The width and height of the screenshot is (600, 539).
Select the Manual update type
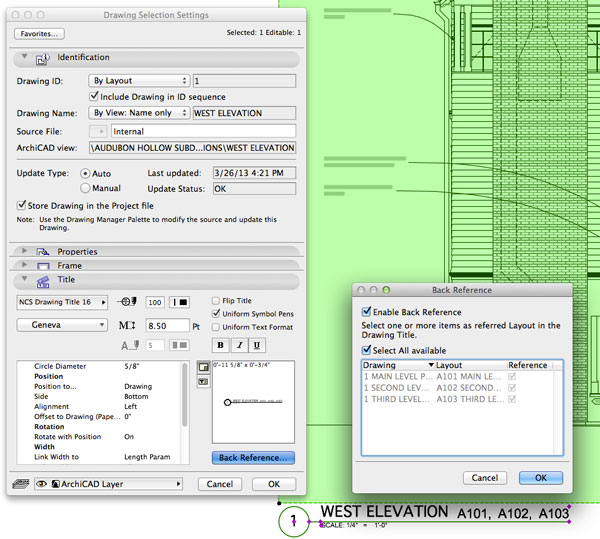(85, 187)
